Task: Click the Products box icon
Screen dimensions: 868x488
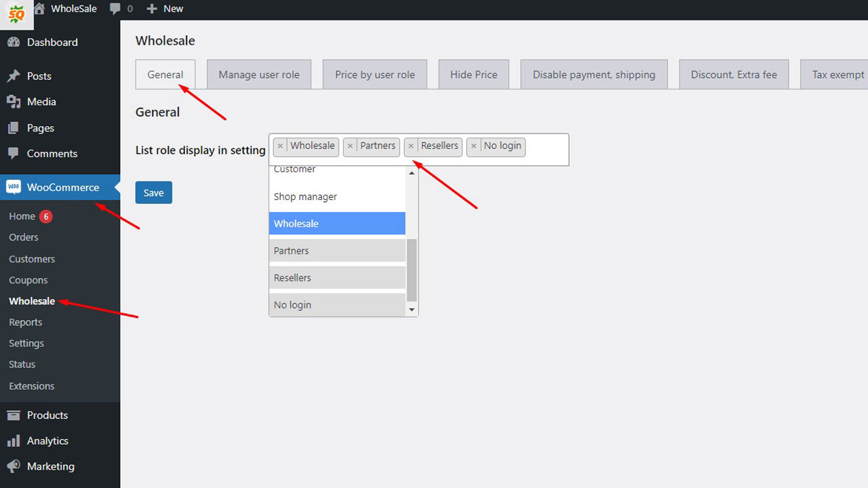Action: [13, 415]
